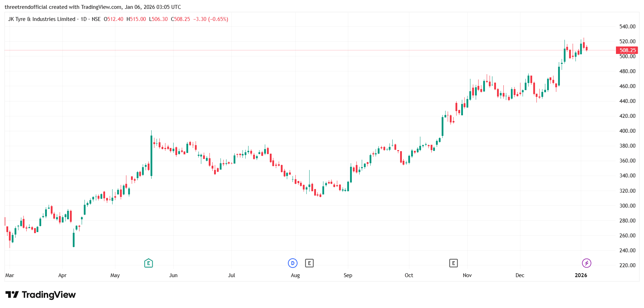Image resolution: width=644 pixels, height=308 pixels.
Task: Click the change value −3.30 (−0.65%)
Action: (x=211, y=19)
